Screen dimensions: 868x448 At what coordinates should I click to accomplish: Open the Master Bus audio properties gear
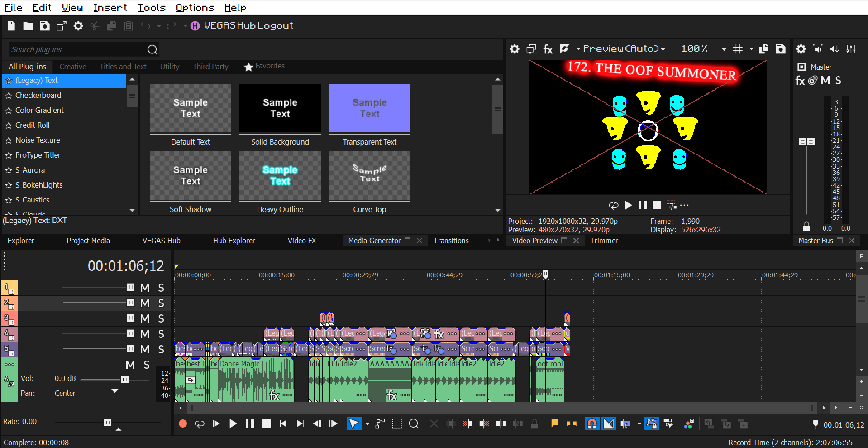pos(801,49)
